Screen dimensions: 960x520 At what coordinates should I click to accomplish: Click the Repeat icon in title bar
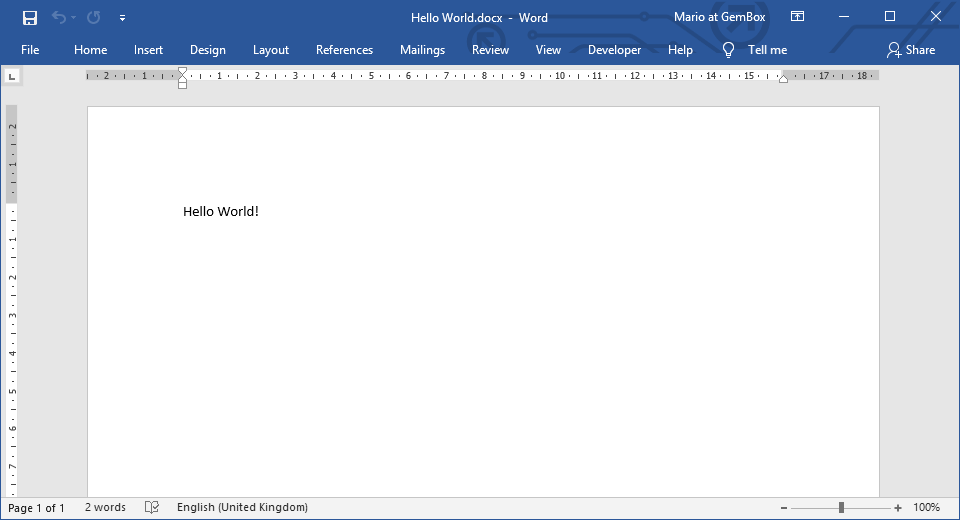(x=93, y=17)
